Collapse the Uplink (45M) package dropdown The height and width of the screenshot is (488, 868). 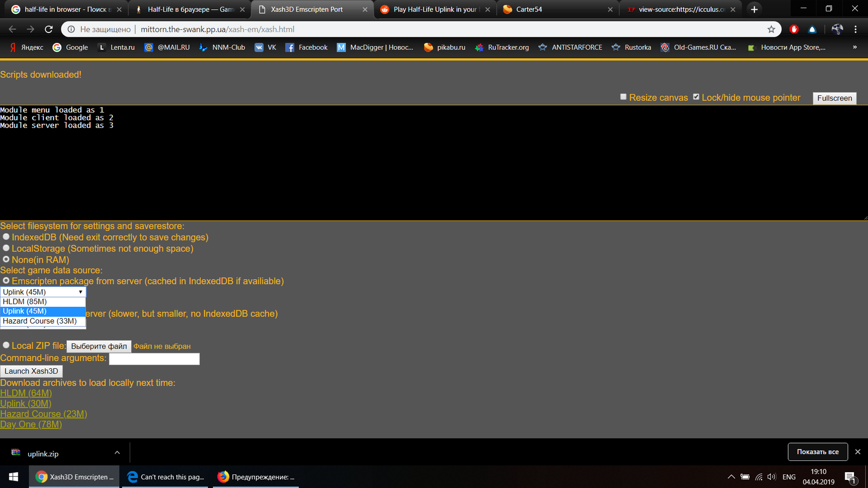point(43,292)
